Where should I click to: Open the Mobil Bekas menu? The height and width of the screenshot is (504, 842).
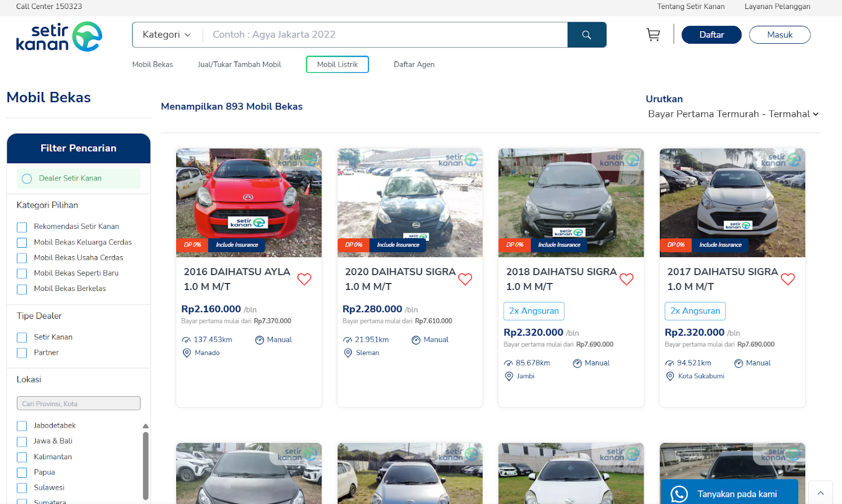[x=153, y=65]
